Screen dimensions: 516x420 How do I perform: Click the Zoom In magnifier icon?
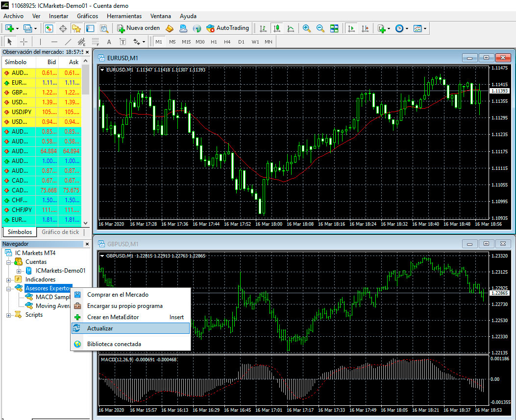click(307, 28)
